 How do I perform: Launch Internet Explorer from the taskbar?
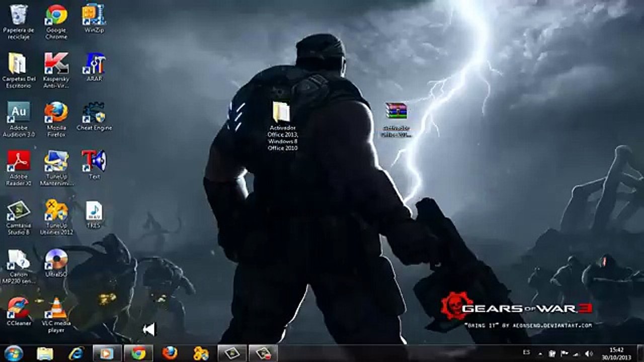pos(76,353)
